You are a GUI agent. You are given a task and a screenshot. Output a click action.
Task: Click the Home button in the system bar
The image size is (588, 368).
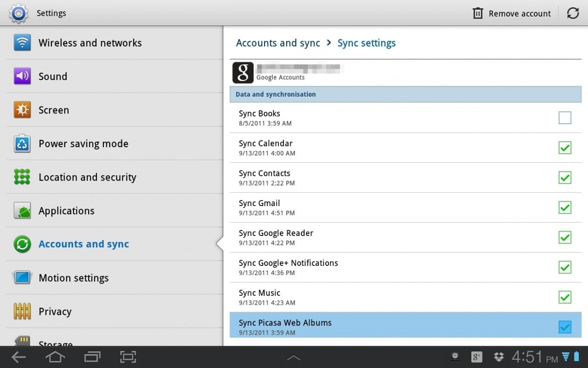click(55, 357)
